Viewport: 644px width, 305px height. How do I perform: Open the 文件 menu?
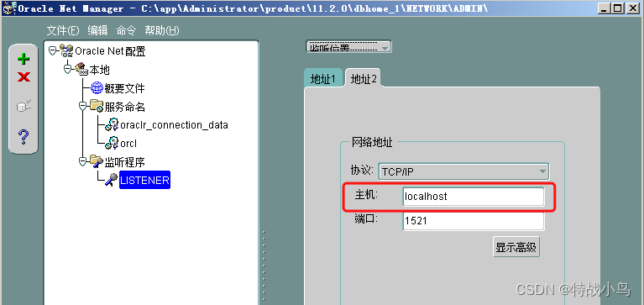pyautogui.click(x=63, y=30)
